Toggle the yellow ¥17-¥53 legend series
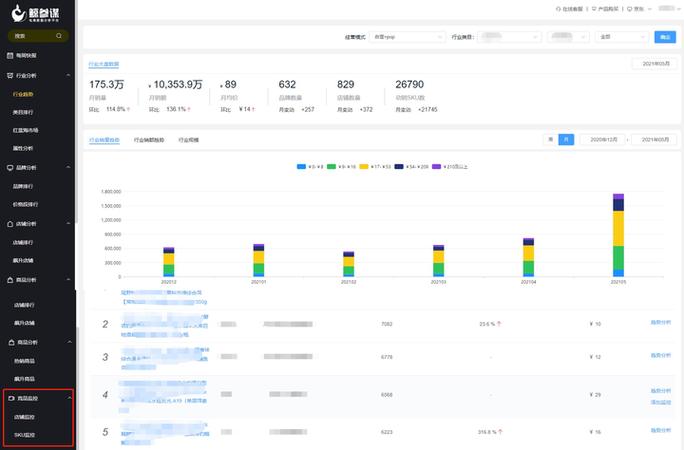Viewport: 684px width, 450px height. click(375, 167)
